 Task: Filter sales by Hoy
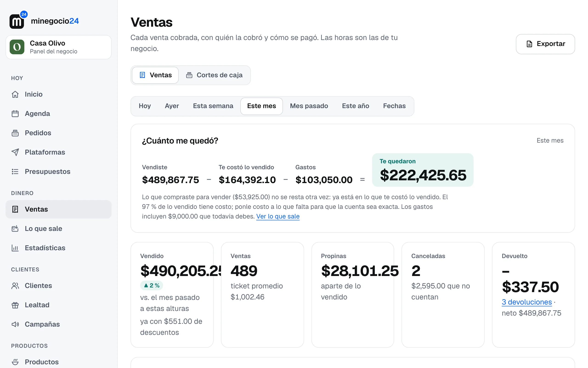coord(145,106)
